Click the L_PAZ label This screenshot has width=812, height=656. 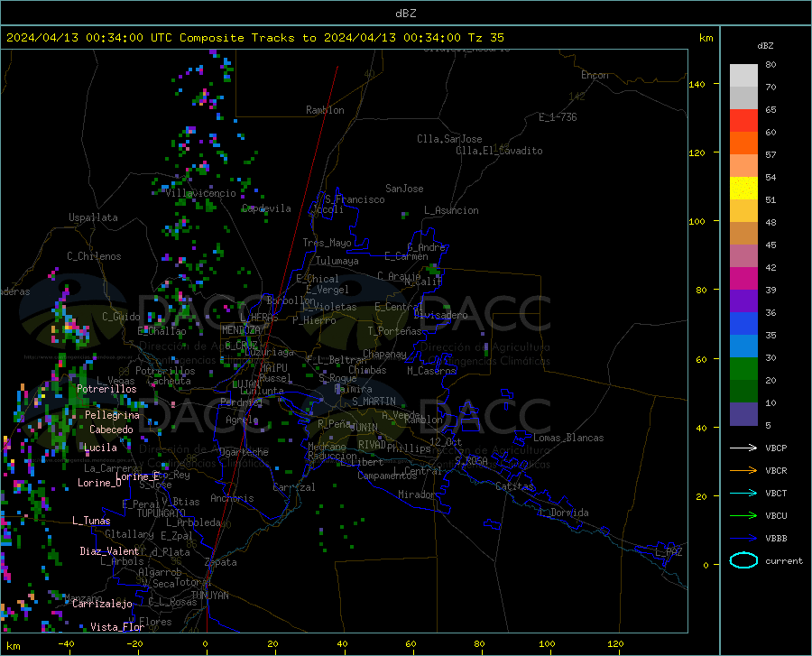point(669,552)
